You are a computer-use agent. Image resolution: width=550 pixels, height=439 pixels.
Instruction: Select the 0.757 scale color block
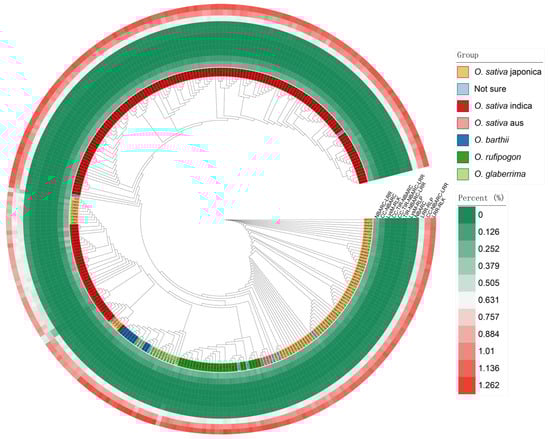[x=467, y=317]
